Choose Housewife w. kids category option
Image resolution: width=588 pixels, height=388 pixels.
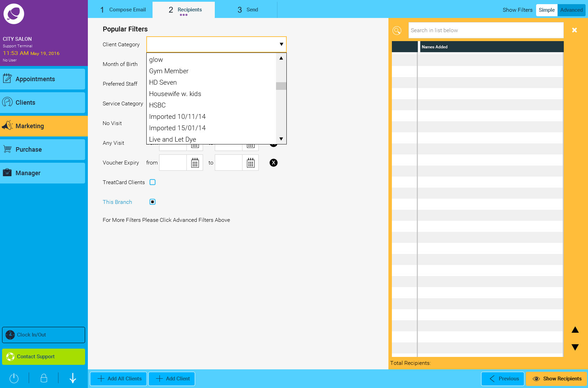click(175, 94)
